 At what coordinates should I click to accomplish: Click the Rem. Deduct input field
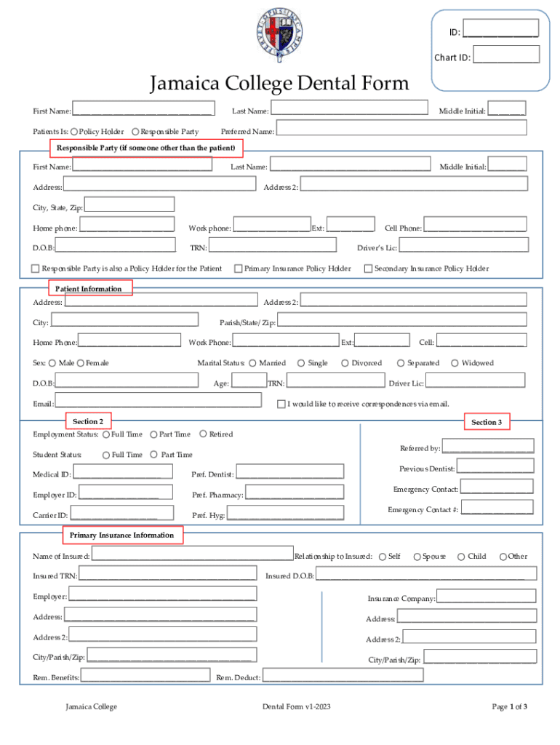(x=342, y=676)
